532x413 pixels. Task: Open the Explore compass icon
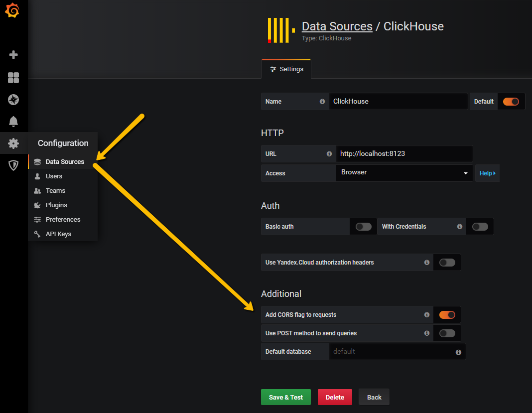click(x=13, y=100)
